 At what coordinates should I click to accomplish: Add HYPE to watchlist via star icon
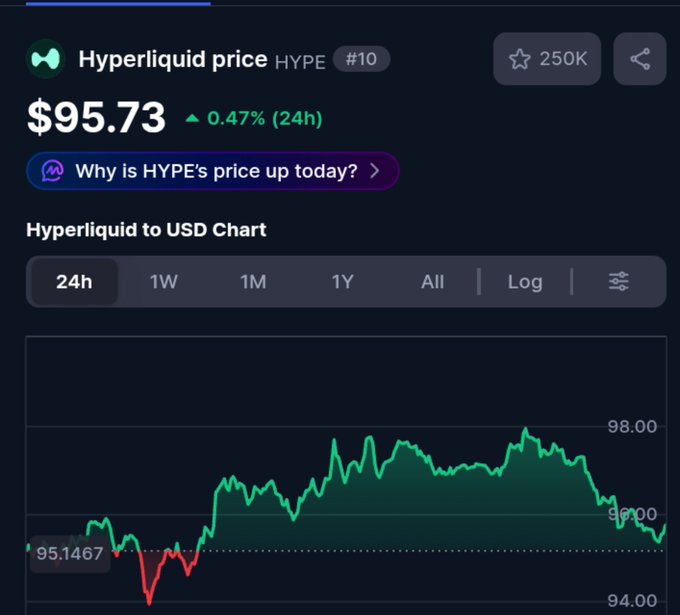520,59
